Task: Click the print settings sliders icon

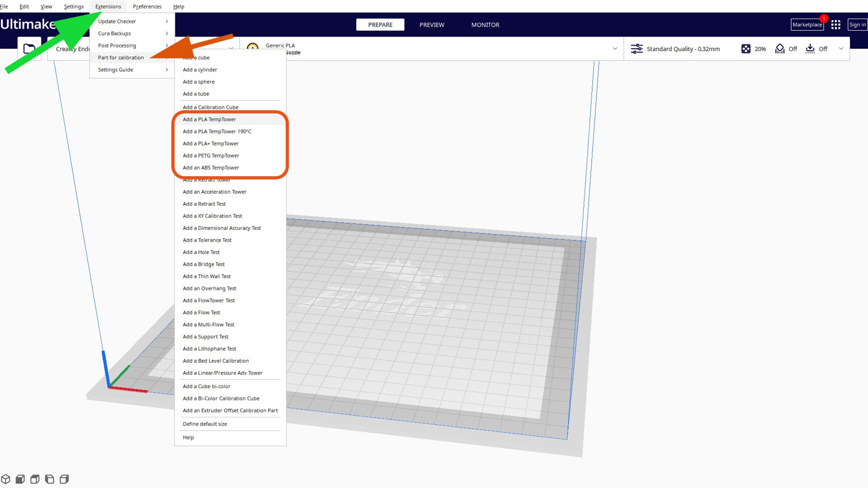Action: coord(637,49)
